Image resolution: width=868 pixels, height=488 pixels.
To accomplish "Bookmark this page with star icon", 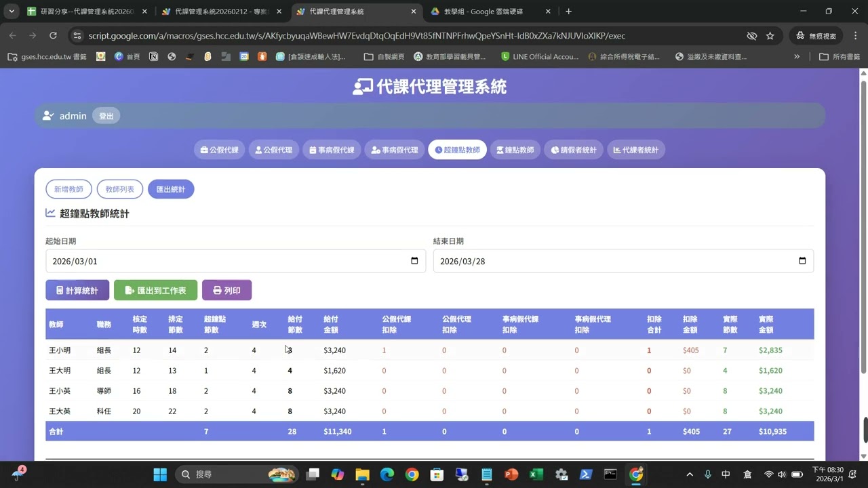I will tap(770, 36).
